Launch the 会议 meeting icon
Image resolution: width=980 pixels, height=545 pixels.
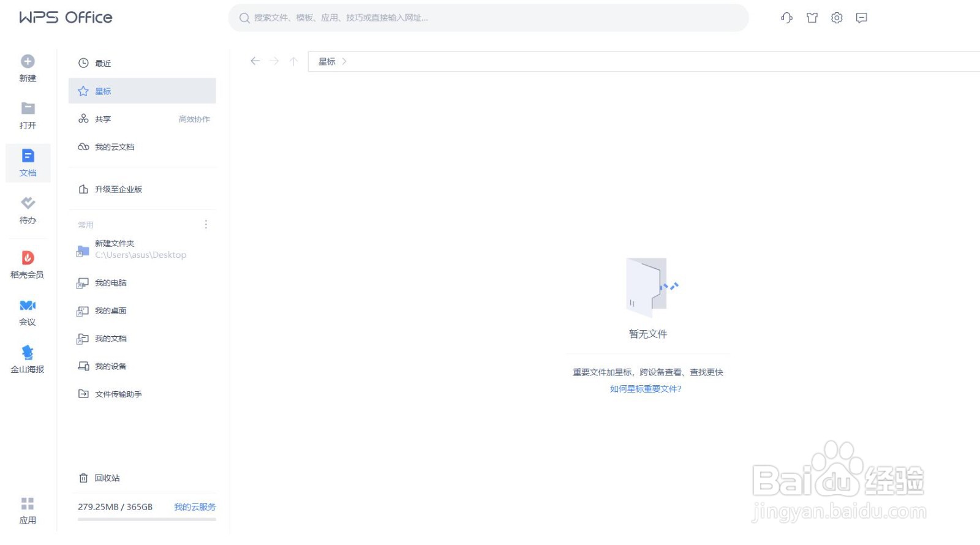[x=28, y=306]
